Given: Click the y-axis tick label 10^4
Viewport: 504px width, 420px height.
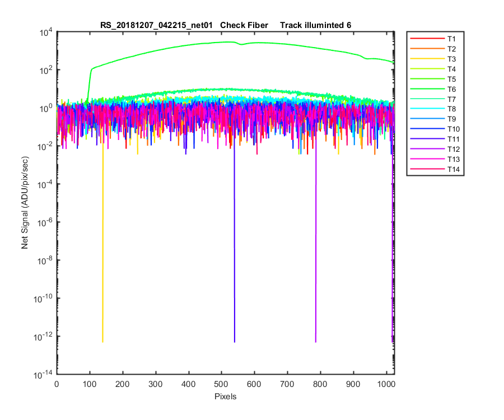Looking at the screenshot, I should coord(46,32).
